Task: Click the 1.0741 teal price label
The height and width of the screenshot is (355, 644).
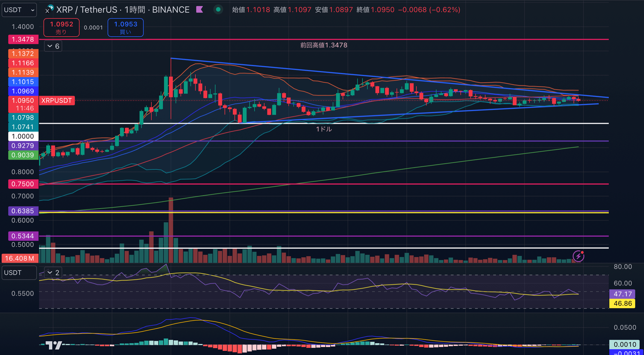Action: coord(23,127)
